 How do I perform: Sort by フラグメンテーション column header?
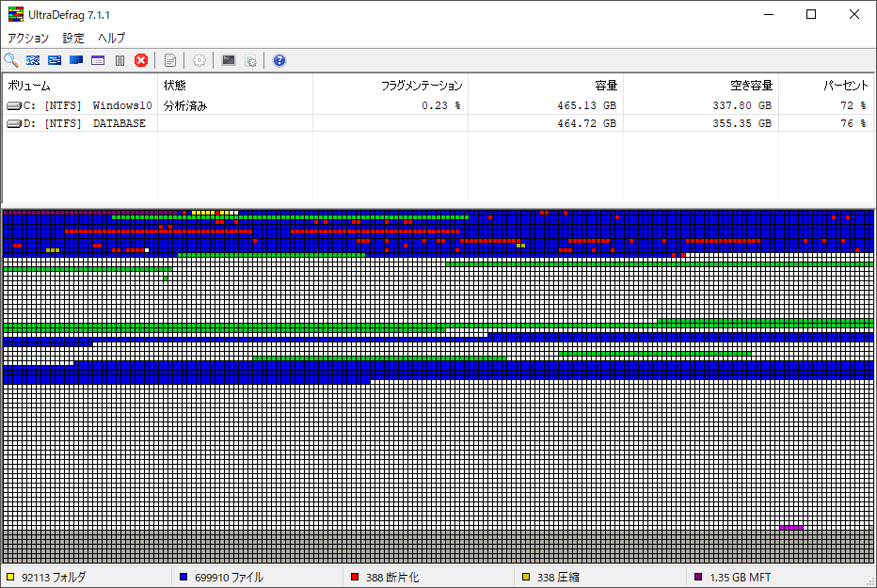coord(391,86)
